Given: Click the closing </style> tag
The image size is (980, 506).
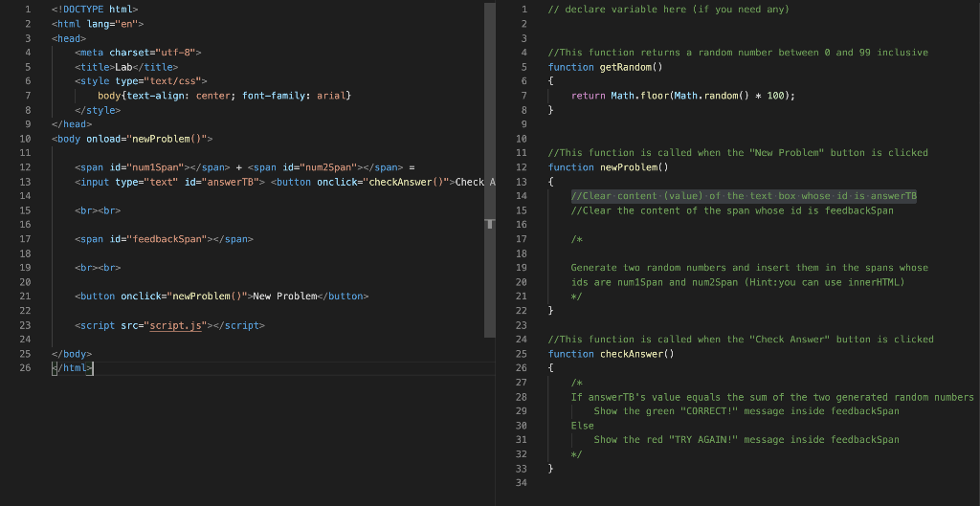Looking at the screenshot, I should click(x=98, y=110).
